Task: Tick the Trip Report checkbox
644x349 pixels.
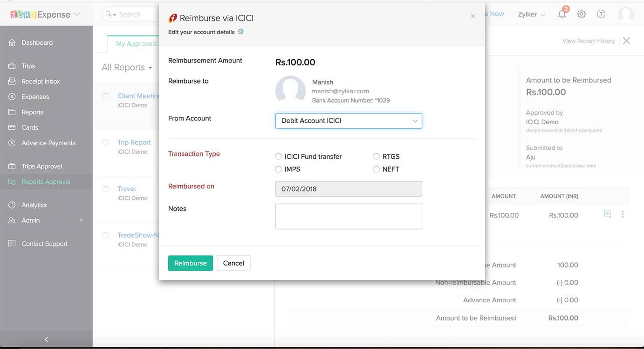Action: point(106,142)
